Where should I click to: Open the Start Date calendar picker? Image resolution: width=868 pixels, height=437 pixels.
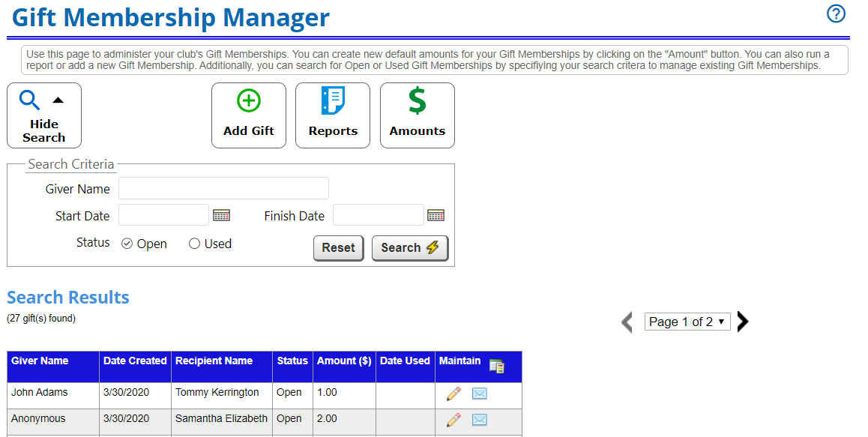(x=221, y=216)
